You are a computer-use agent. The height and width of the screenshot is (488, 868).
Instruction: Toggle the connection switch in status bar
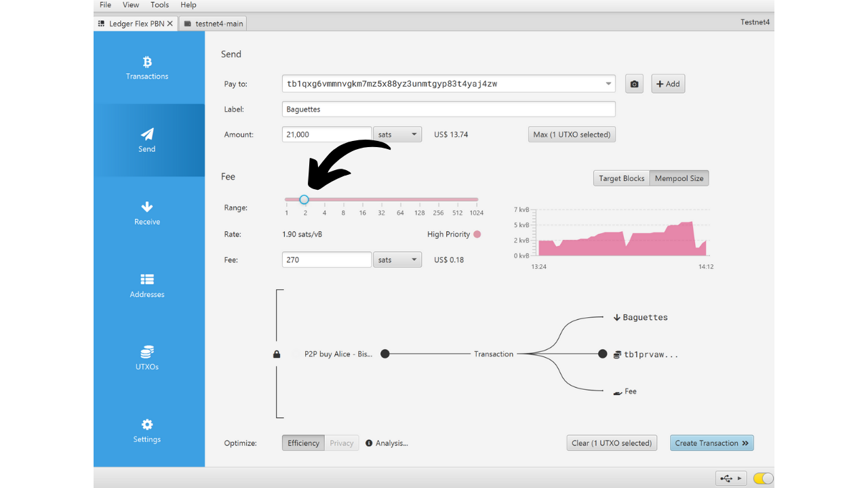pos(763,479)
